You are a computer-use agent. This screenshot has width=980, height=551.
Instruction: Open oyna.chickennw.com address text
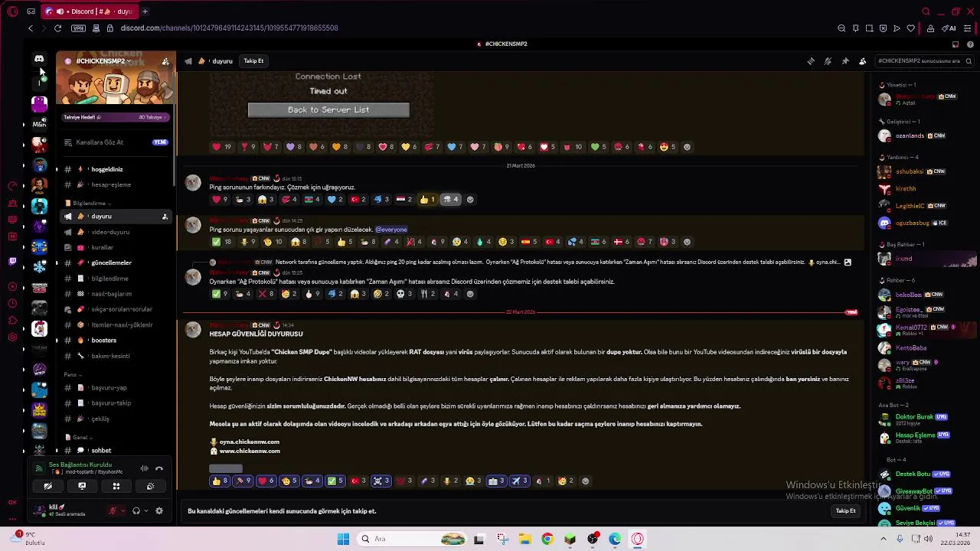250,442
